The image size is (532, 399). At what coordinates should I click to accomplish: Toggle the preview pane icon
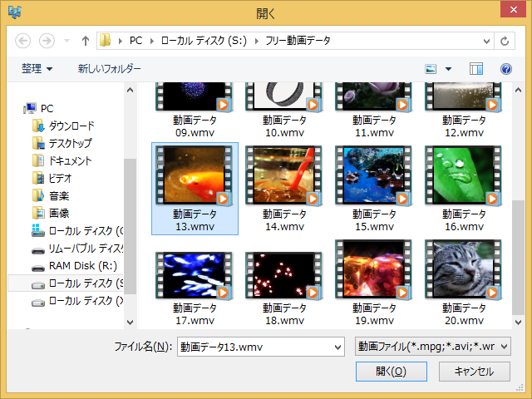[x=476, y=69]
